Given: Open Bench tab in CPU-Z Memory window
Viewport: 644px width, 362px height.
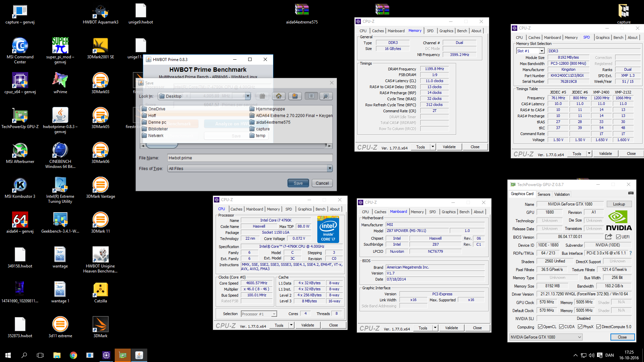Looking at the screenshot, I should pyautogui.click(x=462, y=31).
